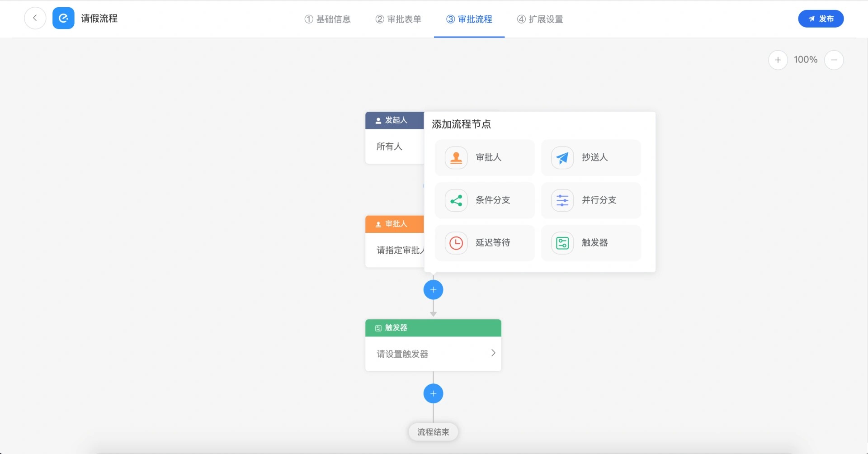Switch to the 审批表单 tab

pos(398,19)
